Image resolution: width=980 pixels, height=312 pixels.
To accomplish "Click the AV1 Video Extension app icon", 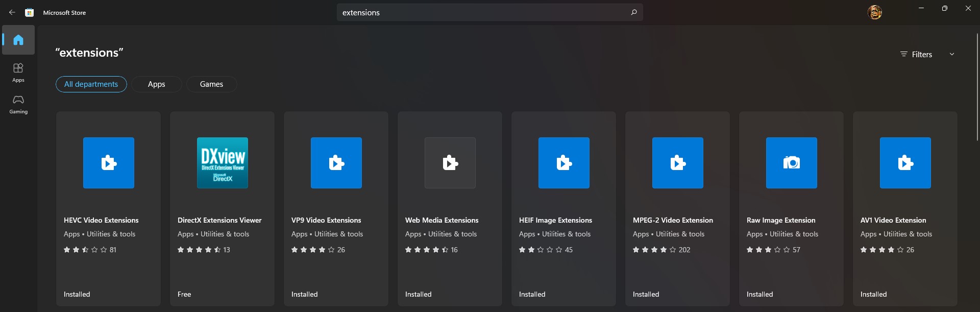I will [x=905, y=163].
